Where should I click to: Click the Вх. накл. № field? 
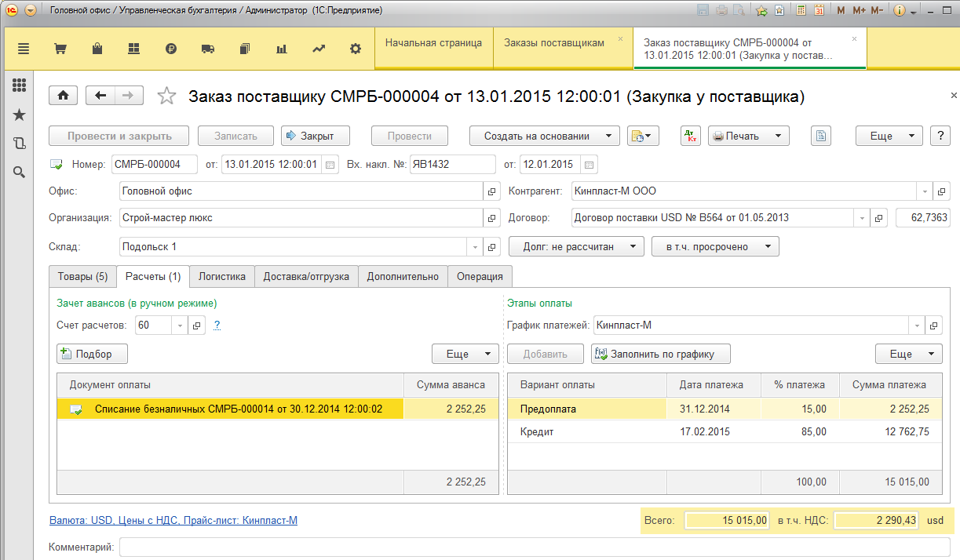[x=452, y=165]
